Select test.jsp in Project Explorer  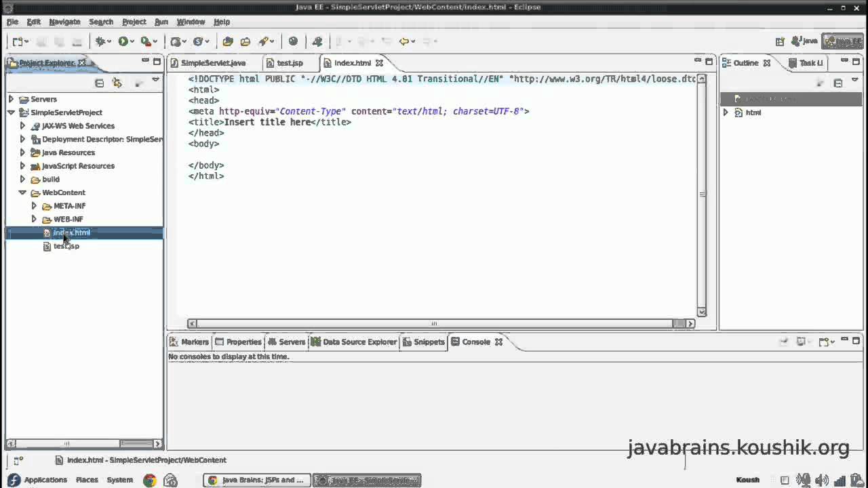point(66,246)
